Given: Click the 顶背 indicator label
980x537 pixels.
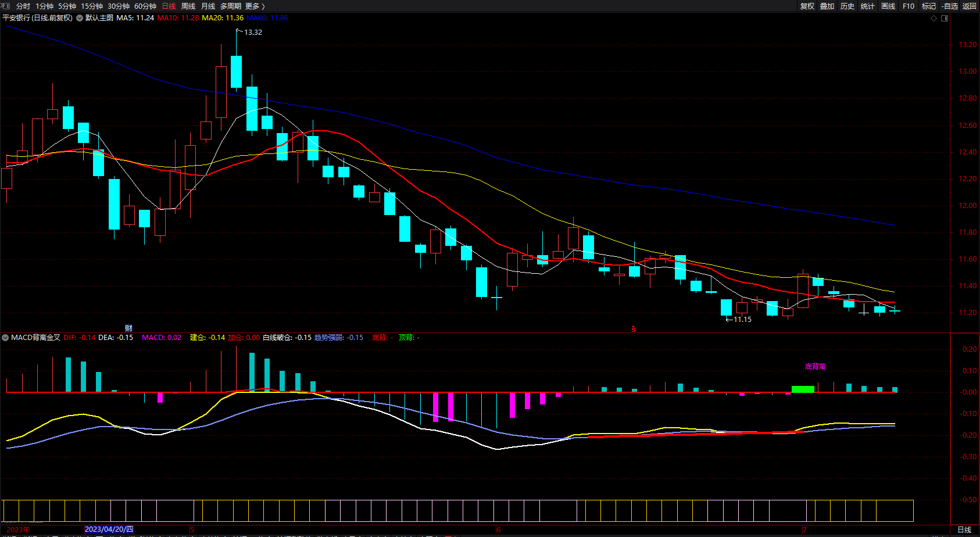Looking at the screenshot, I should pyautogui.click(x=409, y=338).
